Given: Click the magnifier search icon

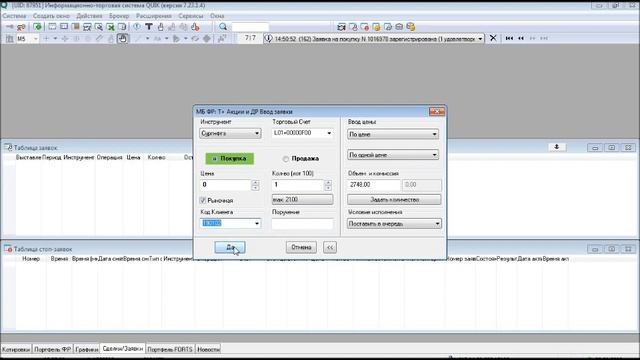Looking at the screenshot, I should (223, 27).
